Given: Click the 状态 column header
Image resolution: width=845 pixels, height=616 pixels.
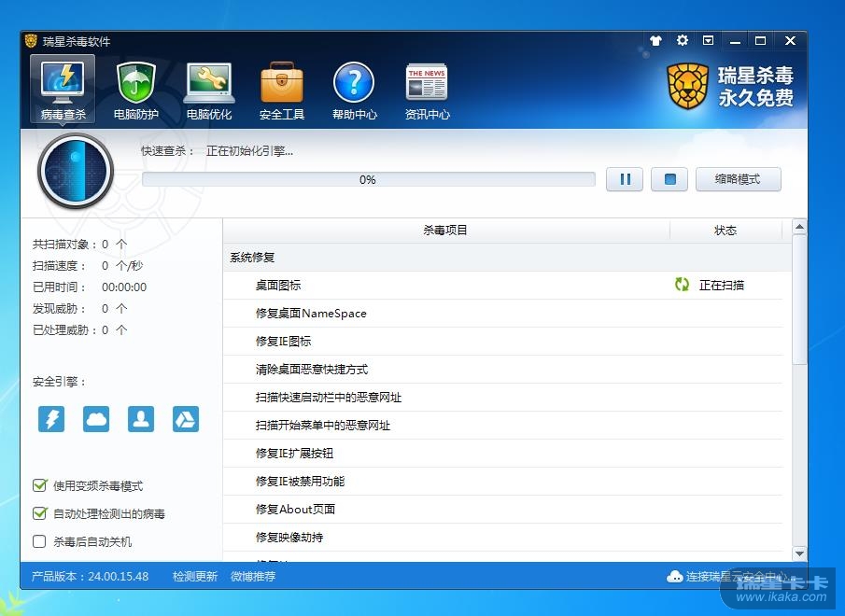Looking at the screenshot, I should 725,231.
